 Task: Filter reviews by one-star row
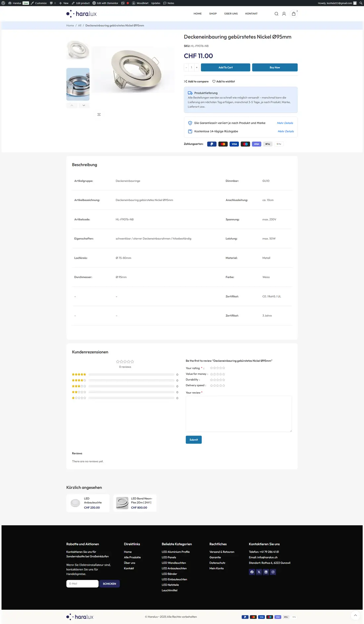point(125,398)
